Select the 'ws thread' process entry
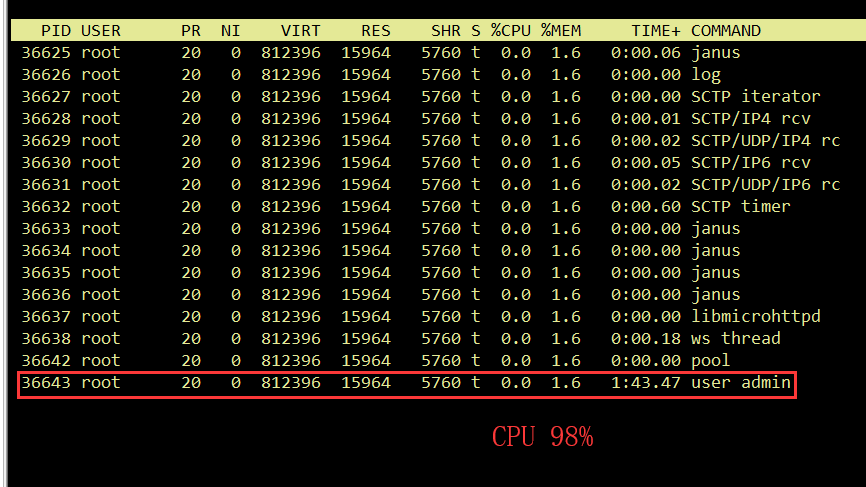 coord(735,339)
